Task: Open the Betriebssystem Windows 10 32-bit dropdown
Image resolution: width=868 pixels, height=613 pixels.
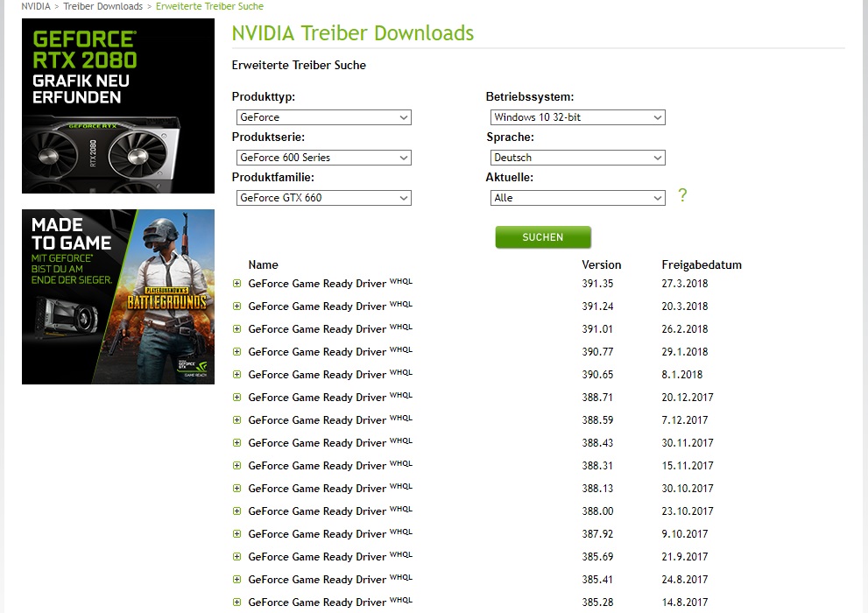Action: 577,117
